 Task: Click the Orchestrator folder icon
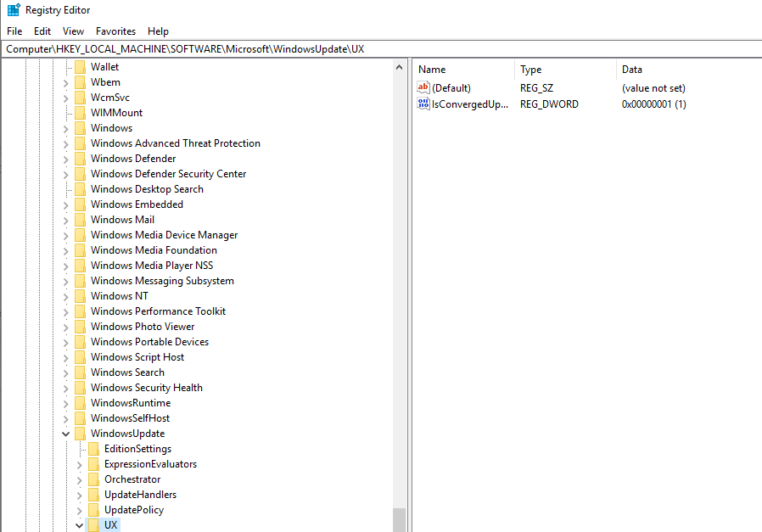pyautogui.click(x=94, y=479)
